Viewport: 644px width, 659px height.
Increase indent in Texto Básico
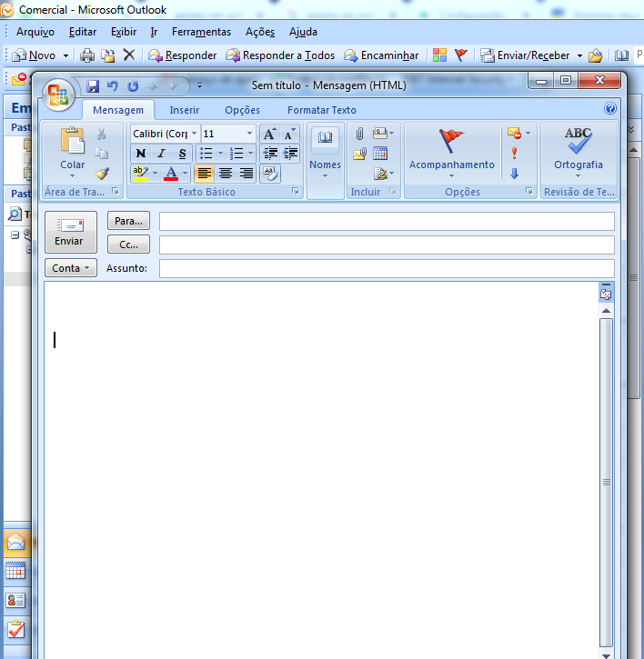(290, 154)
